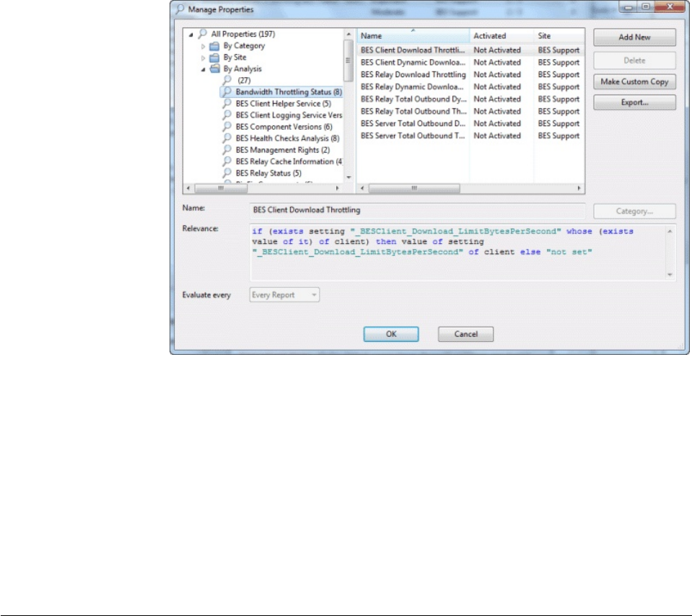Select Bandwidth Throttling Status (8) tree item
This screenshot has width=692, height=616.
(x=289, y=92)
